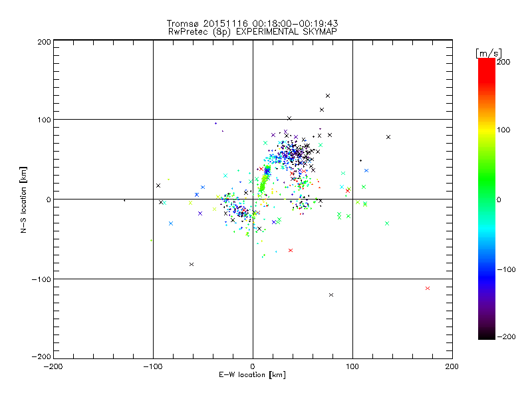Click the colorbar label '100'

(x=503, y=130)
